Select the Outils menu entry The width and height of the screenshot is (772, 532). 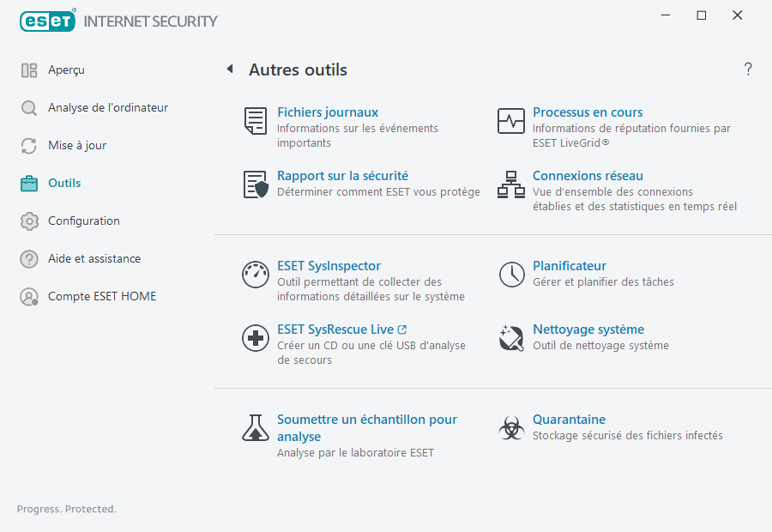tap(64, 184)
